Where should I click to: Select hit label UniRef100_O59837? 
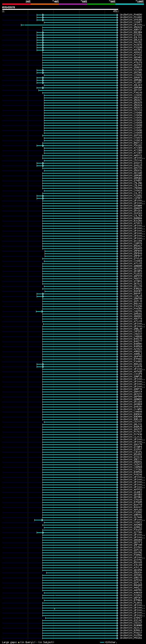coord(131,67)
